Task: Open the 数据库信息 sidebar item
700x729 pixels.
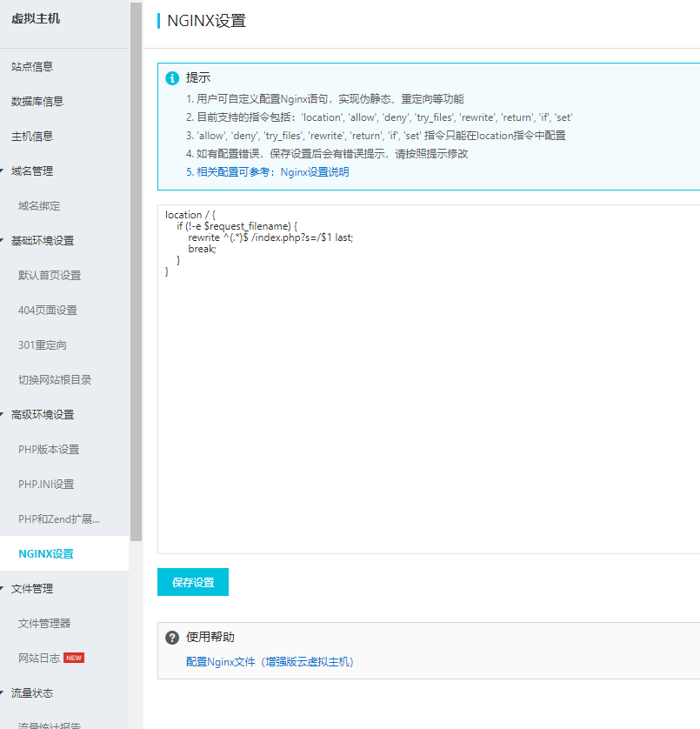Action: click(x=37, y=102)
